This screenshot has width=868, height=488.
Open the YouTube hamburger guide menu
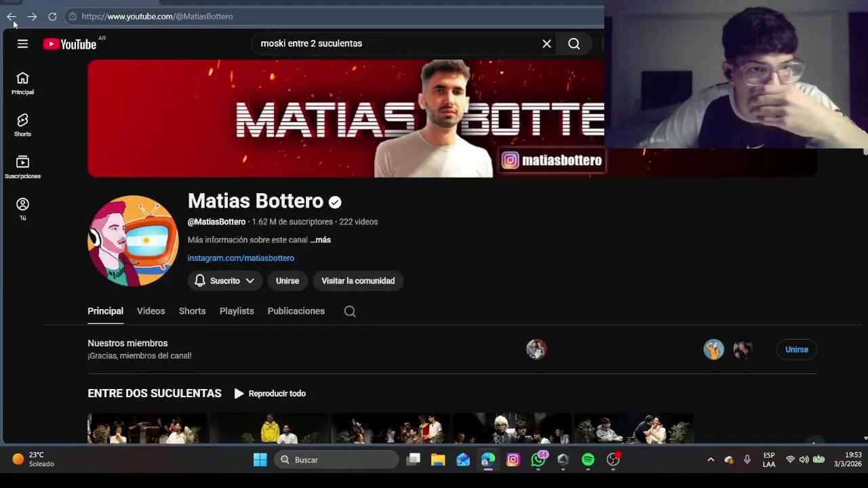click(22, 43)
